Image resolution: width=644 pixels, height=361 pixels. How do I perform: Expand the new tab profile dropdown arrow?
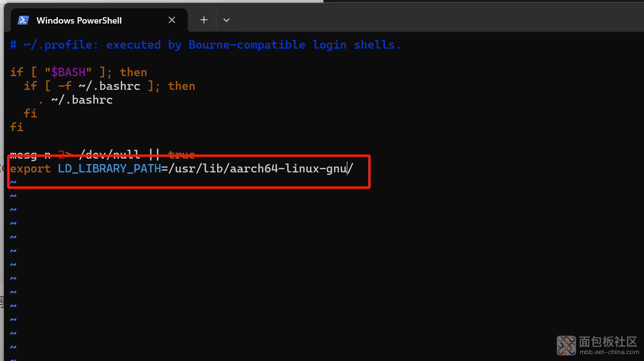pyautogui.click(x=226, y=20)
